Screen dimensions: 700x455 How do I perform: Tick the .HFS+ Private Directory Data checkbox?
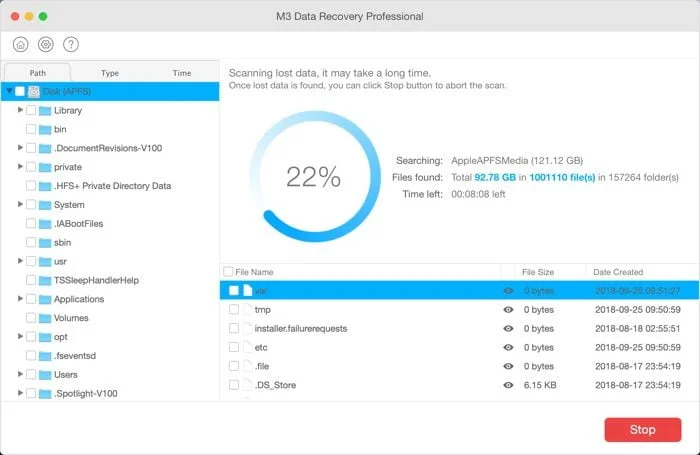tap(31, 185)
